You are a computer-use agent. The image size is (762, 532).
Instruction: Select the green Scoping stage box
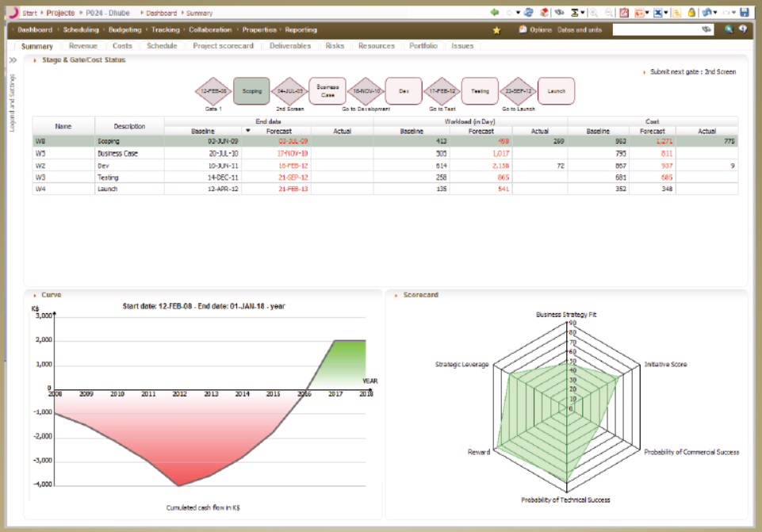click(252, 91)
